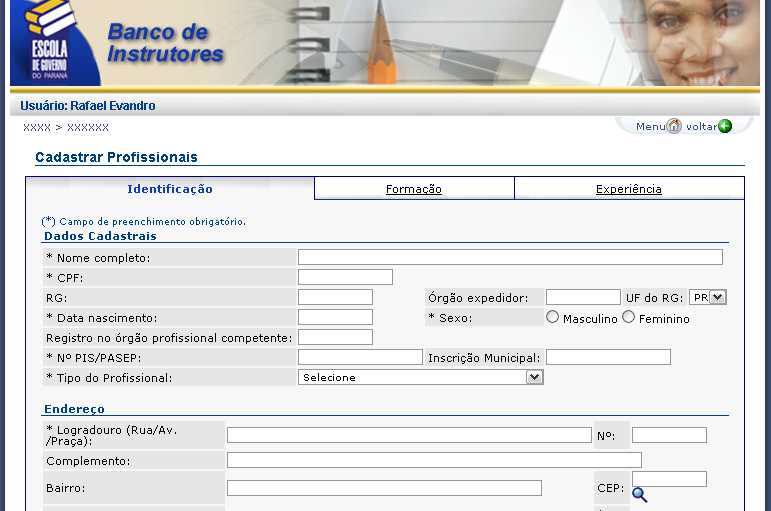Focus the Nome completo input field

510,257
